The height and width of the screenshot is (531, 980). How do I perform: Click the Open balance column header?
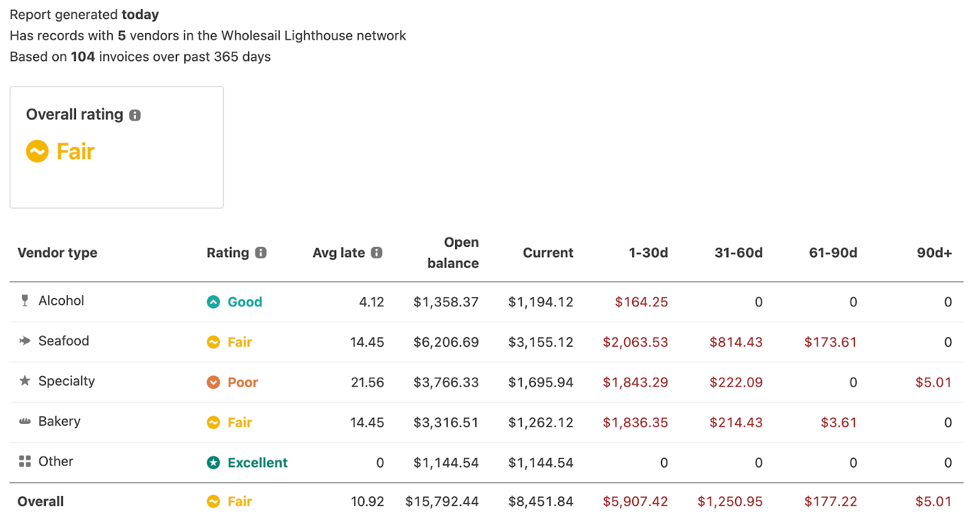(x=453, y=252)
